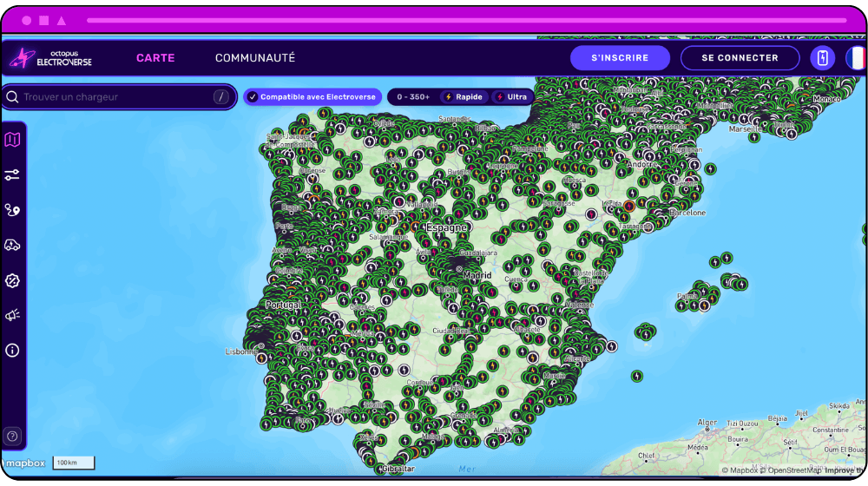Open the info icon in sidebar

tap(12, 351)
